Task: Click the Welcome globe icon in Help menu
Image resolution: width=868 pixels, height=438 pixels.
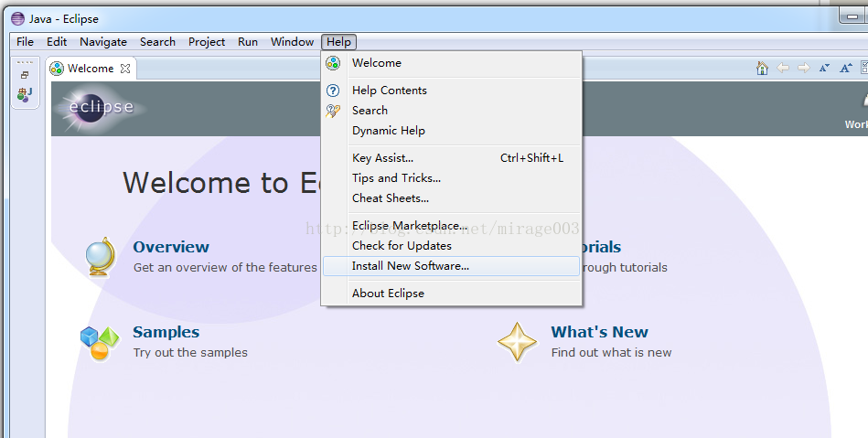Action: [333, 63]
